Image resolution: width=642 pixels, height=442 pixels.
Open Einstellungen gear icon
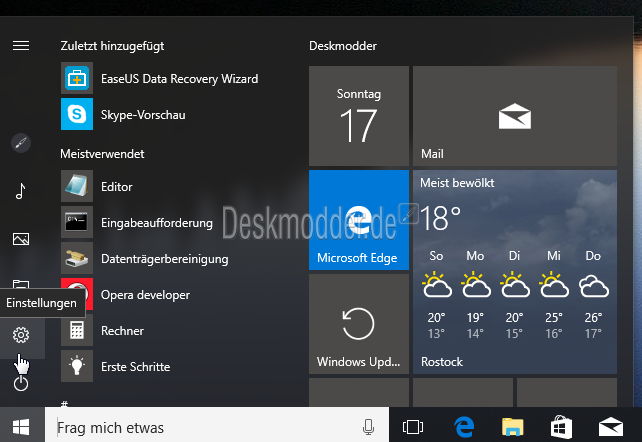(x=21, y=335)
